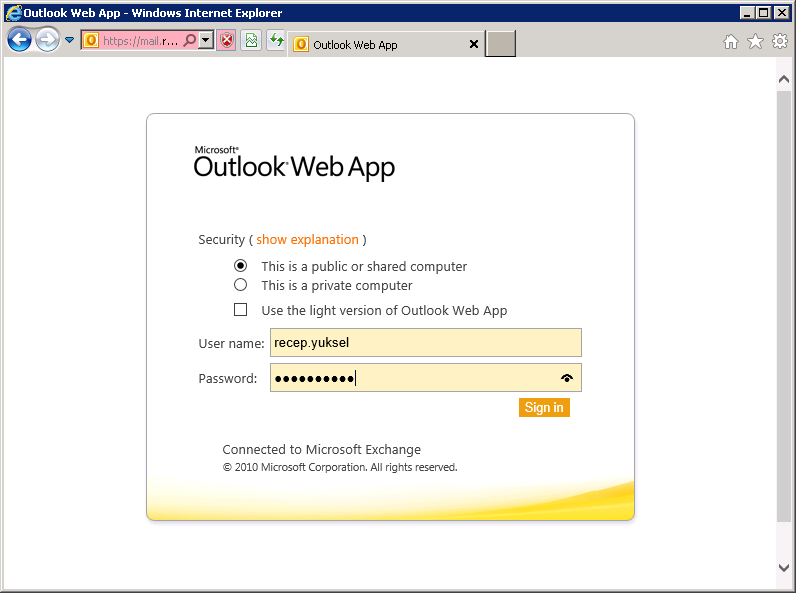Screen dimensions: 796x593
Task: Open Tools with the gear icon
Action: [780, 41]
